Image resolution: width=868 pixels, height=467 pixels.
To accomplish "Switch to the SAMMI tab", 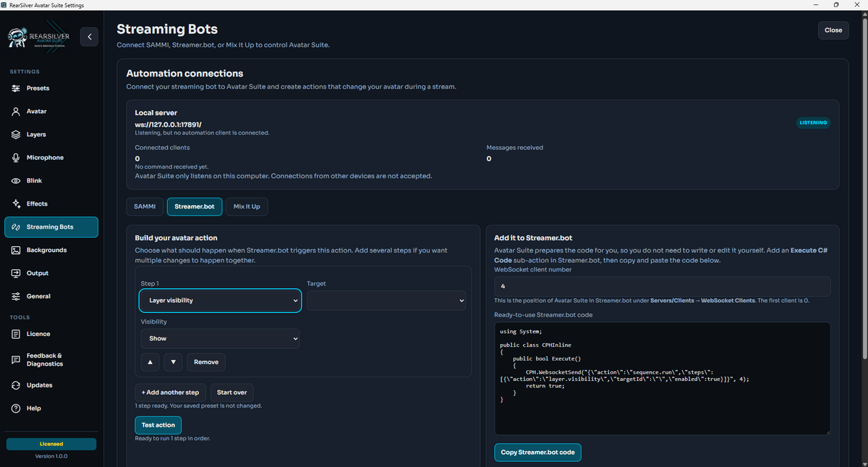I will pyautogui.click(x=145, y=206).
